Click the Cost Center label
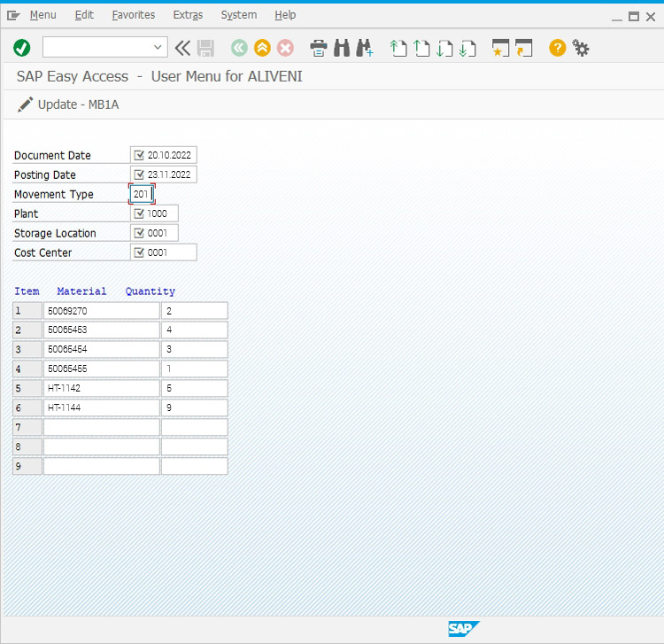 point(43,252)
